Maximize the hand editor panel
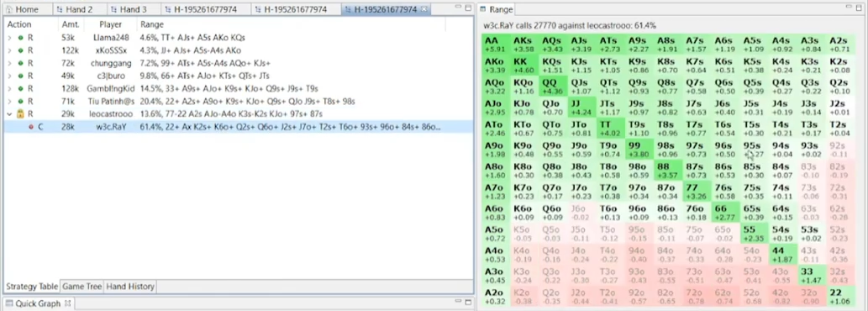This screenshot has width=868, height=311. 468,8
